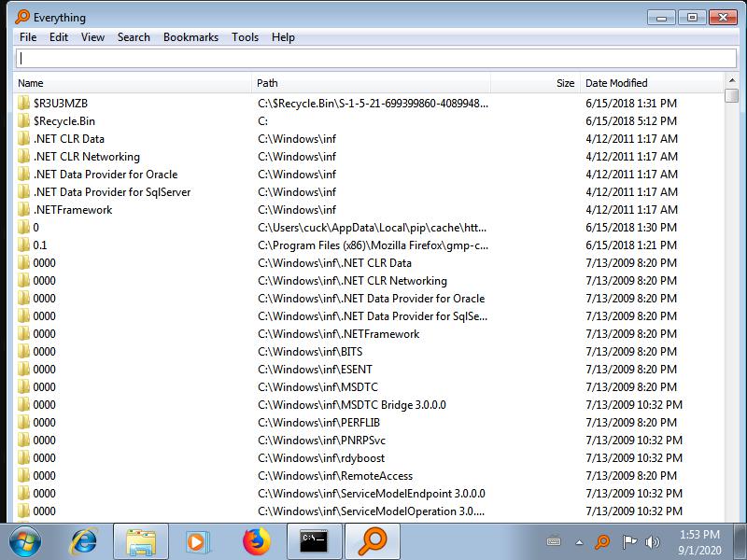
Task: Sort results by Date Modified column header
Action: tap(651, 83)
